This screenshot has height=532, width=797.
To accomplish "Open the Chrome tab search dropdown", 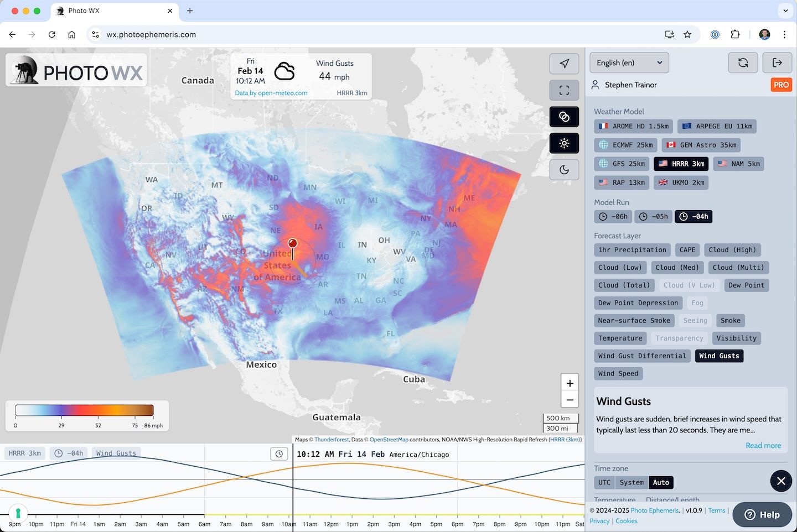I will point(785,11).
